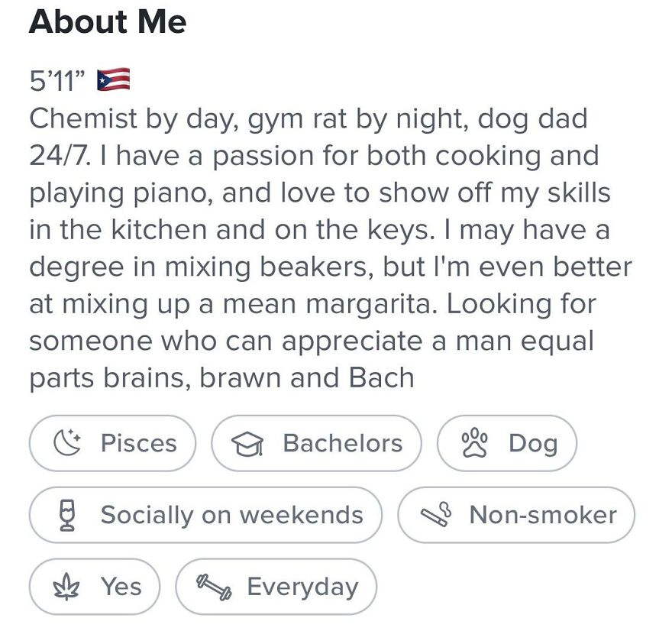Select the Socially on weekends drinking badge

(205, 514)
